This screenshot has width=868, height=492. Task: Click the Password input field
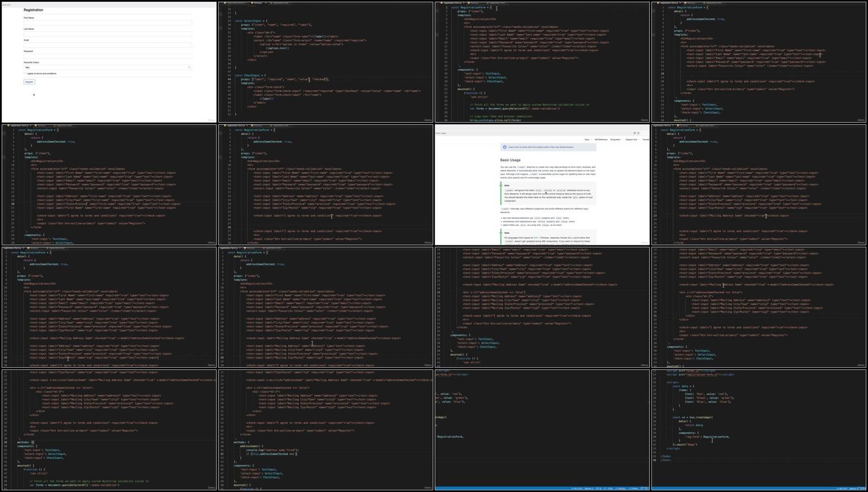[107, 56]
